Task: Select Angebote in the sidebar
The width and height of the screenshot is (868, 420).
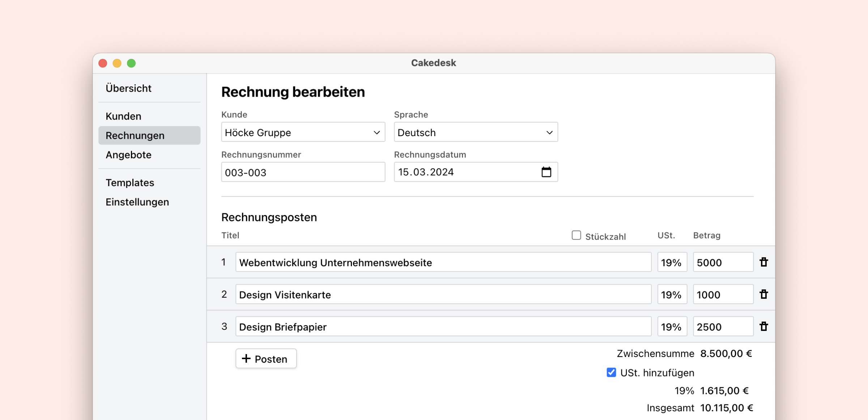Action: (128, 155)
